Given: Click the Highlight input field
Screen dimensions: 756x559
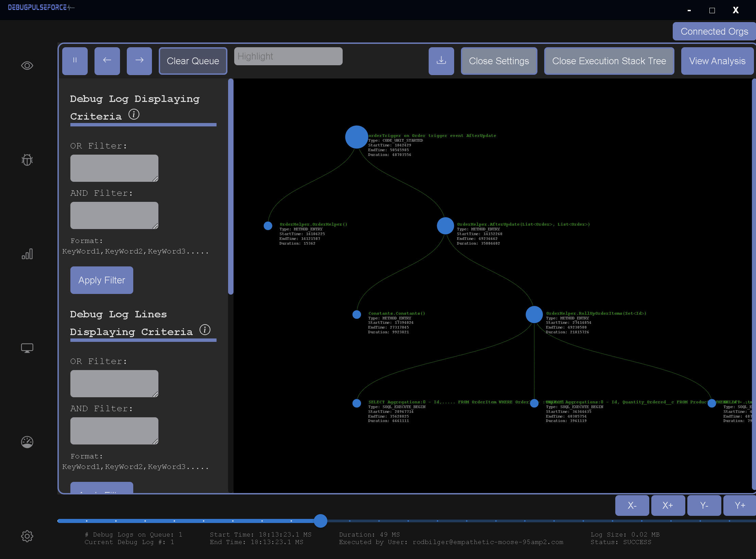Looking at the screenshot, I should point(288,56).
